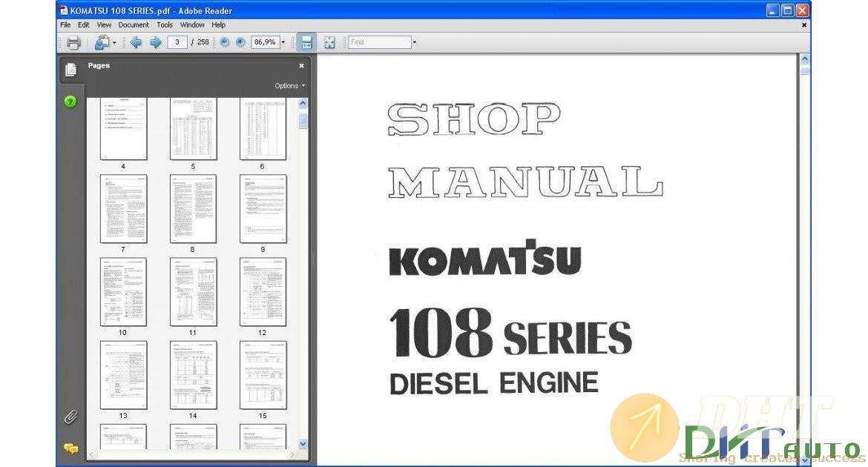The width and height of the screenshot is (868, 467).
Task: Select page 12 thumbnail
Action: point(263,292)
